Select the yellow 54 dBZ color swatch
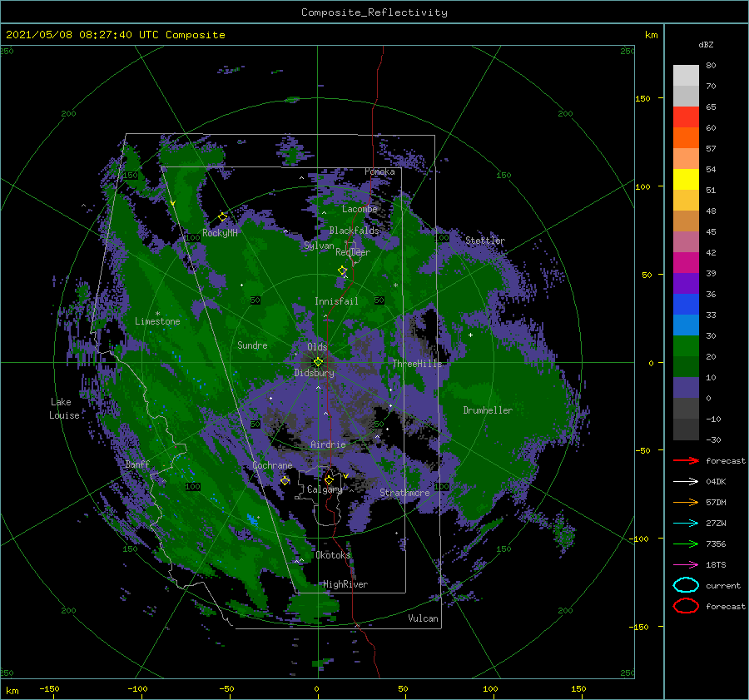The height and width of the screenshot is (700, 749). 686,179
